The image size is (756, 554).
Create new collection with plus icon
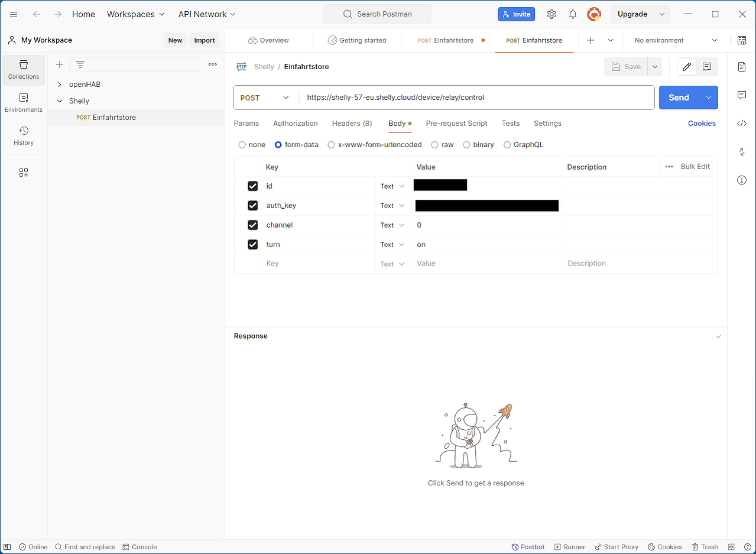(x=59, y=64)
